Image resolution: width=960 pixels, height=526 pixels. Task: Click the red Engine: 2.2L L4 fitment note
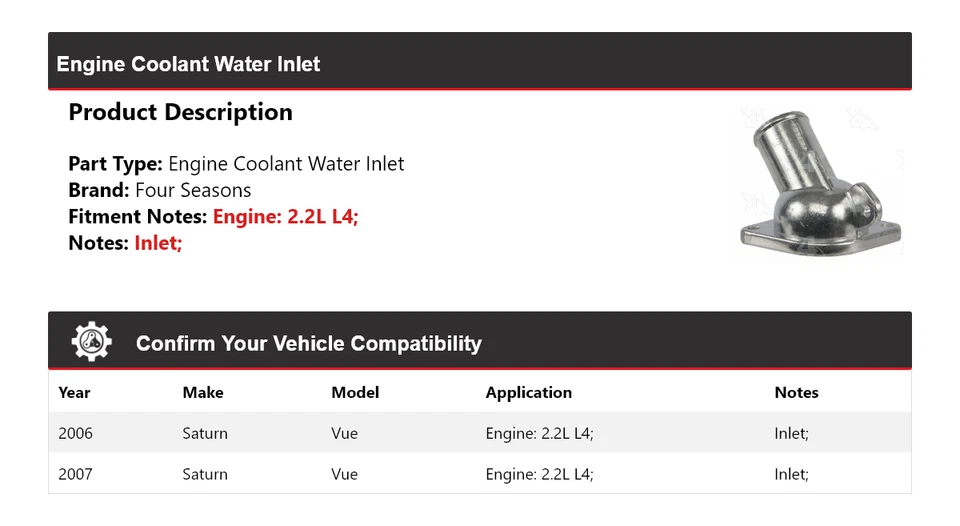point(285,216)
